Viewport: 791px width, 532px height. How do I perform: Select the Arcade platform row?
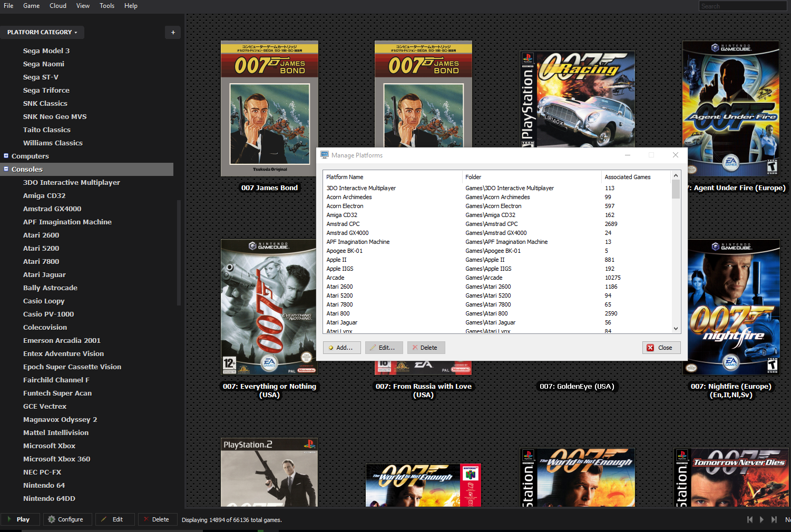tap(497, 278)
